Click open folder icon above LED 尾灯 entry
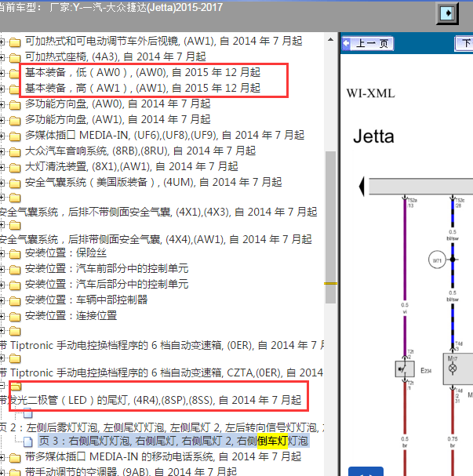This screenshot has height=476, width=473. coord(16,386)
